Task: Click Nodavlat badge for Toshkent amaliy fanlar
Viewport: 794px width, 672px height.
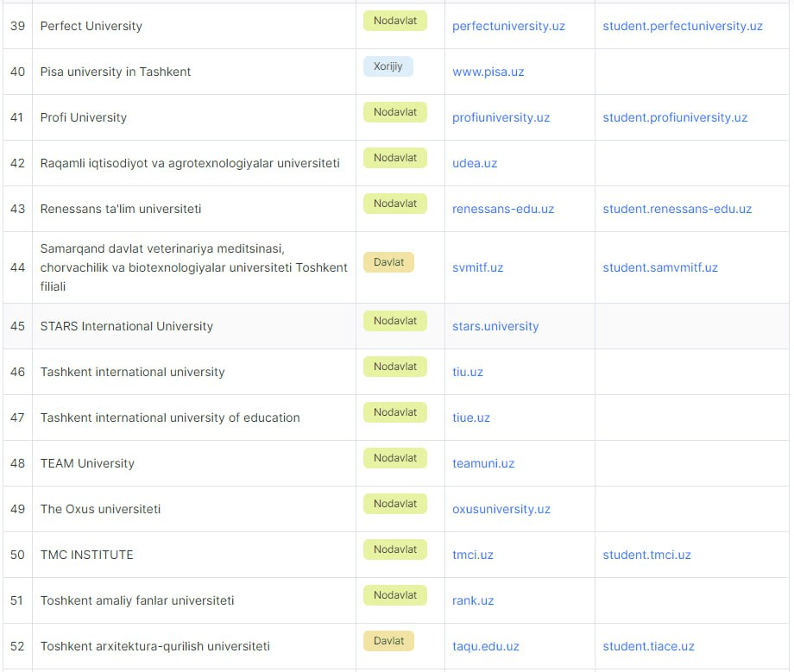Action: (395, 595)
